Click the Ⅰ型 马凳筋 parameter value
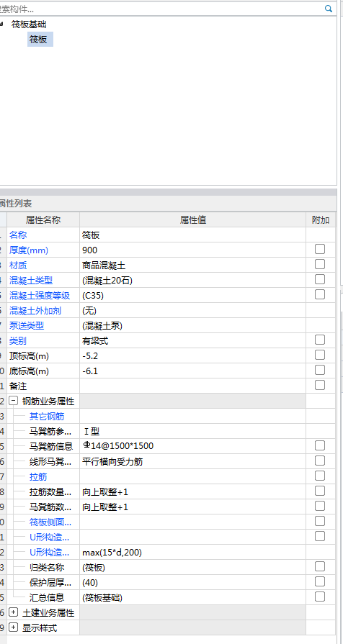This screenshot has width=343, height=644. coord(192,432)
